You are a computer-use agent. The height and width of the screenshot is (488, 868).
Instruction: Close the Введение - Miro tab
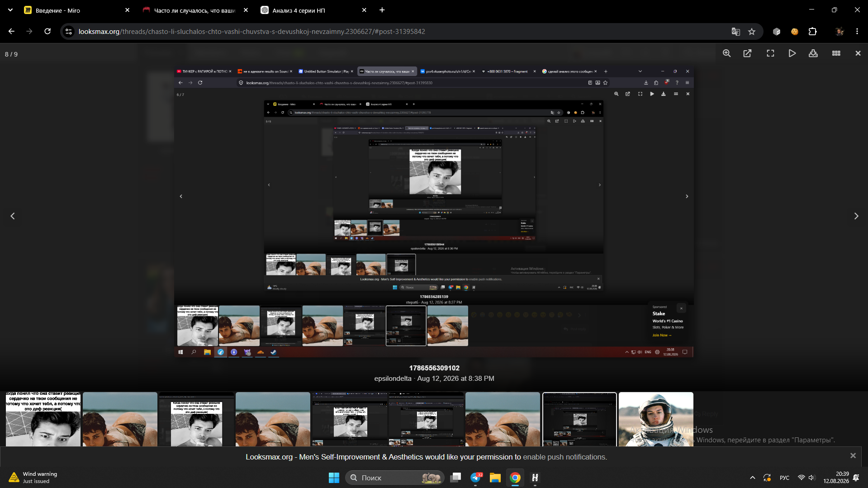[x=127, y=10]
